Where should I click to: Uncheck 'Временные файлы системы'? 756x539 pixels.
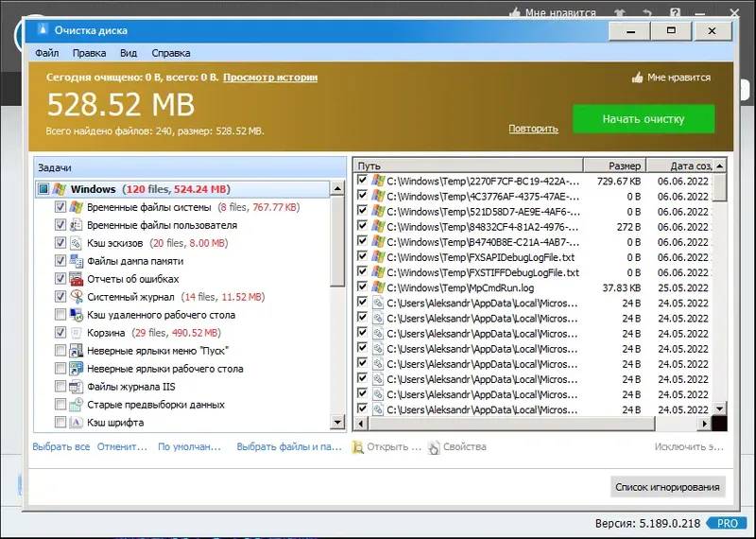click(60, 207)
